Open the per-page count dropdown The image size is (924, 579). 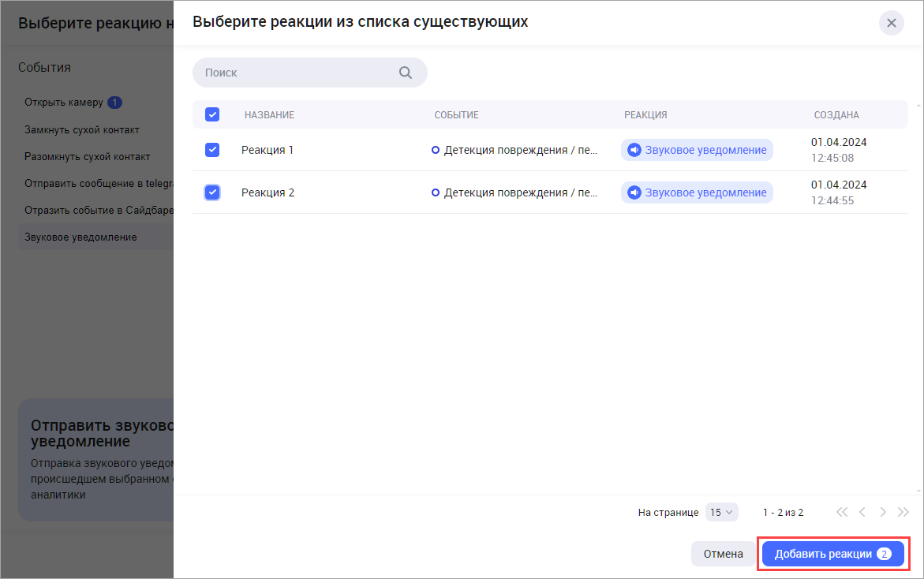(x=721, y=512)
